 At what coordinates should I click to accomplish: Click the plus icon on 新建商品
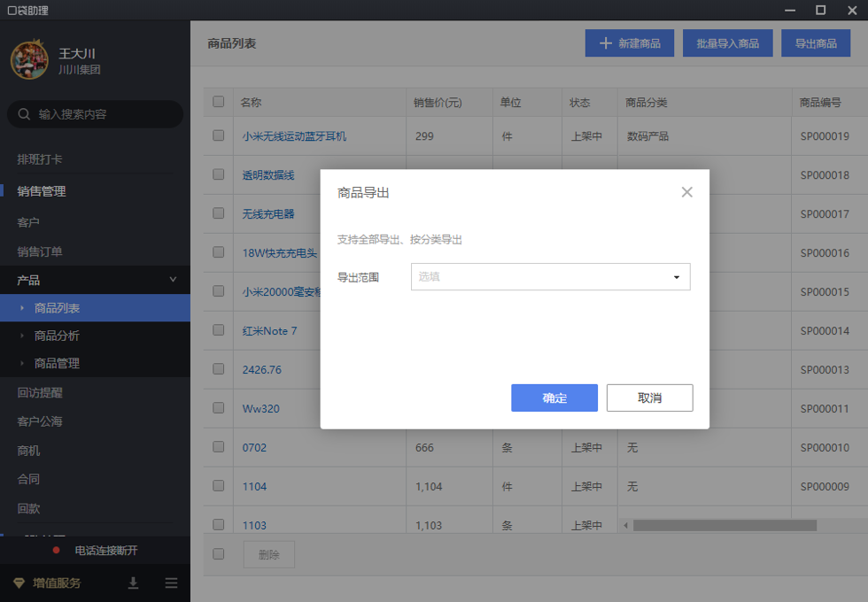point(606,43)
